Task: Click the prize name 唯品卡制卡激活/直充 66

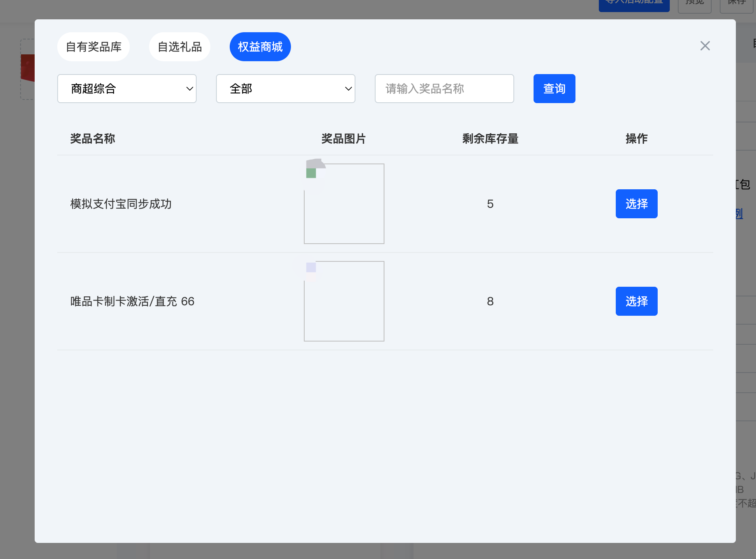Action: tap(132, 301)
